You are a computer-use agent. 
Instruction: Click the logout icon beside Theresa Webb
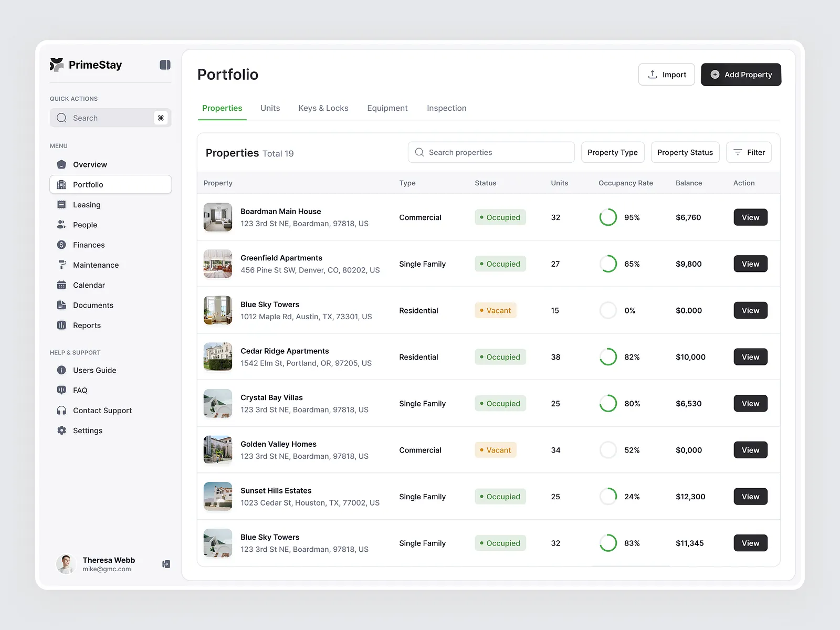[166, 564]
